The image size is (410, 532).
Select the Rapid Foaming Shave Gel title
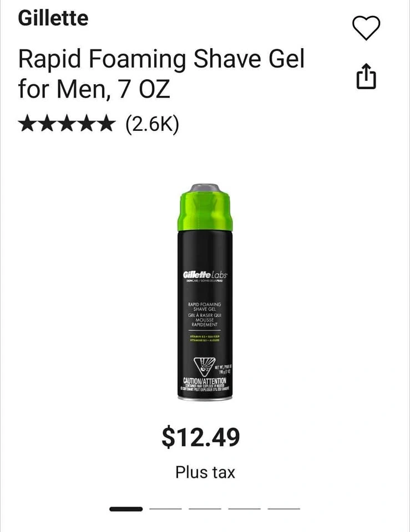(161, 74)
